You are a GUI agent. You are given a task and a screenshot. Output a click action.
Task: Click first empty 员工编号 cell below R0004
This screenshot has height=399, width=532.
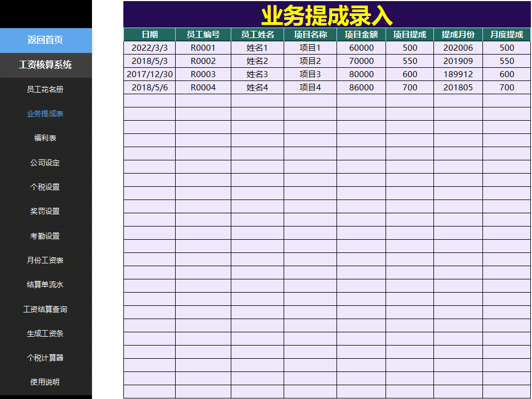tap(203, 101)
